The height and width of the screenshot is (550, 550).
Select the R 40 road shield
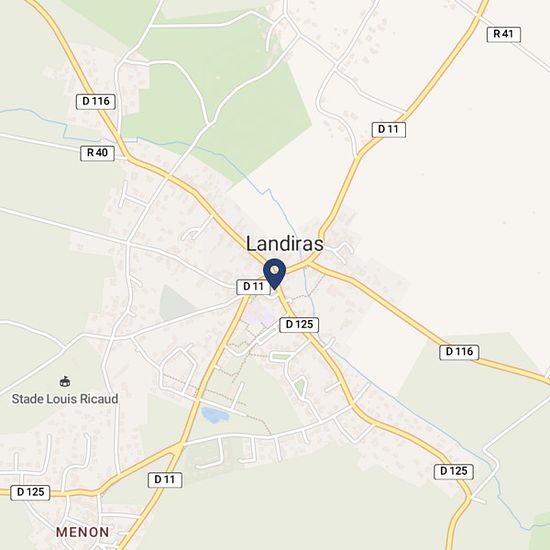click(x=98, y=153)
